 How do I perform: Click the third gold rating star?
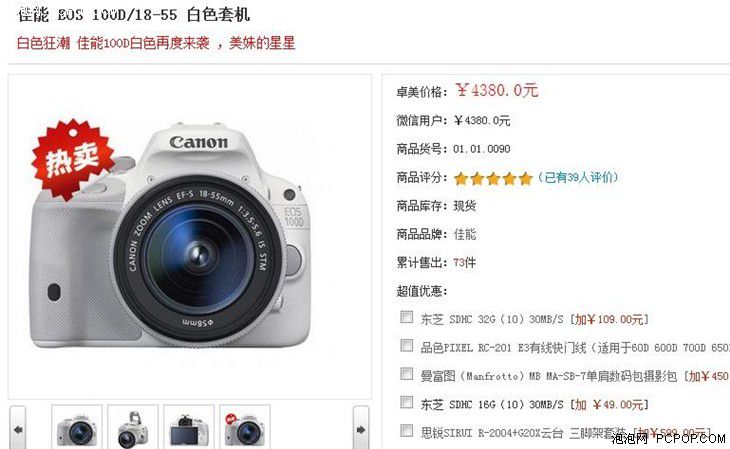tap(493, 178)
